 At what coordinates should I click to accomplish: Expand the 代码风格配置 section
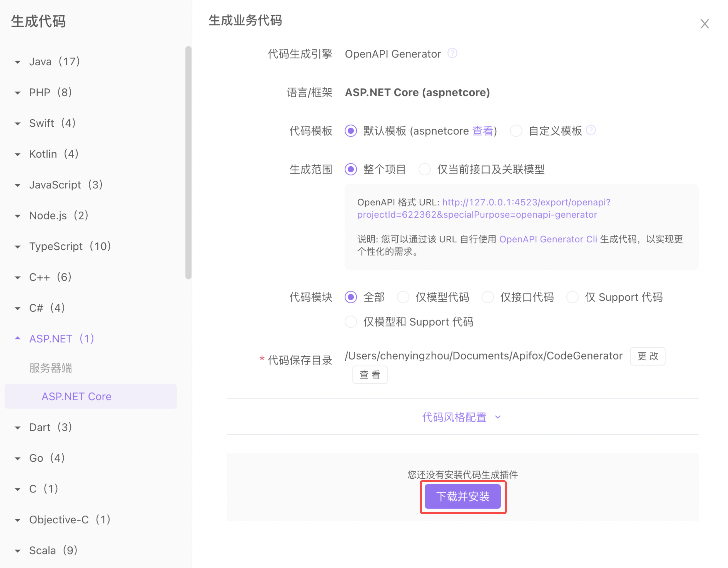coord(454,417)
